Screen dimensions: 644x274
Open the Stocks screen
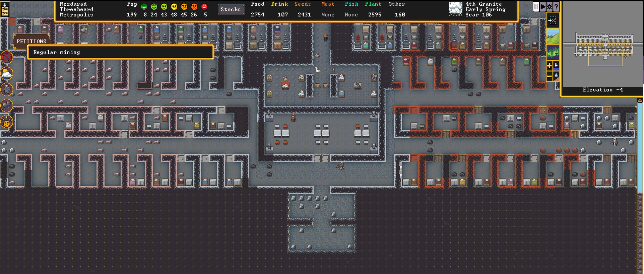coord(231,9)
